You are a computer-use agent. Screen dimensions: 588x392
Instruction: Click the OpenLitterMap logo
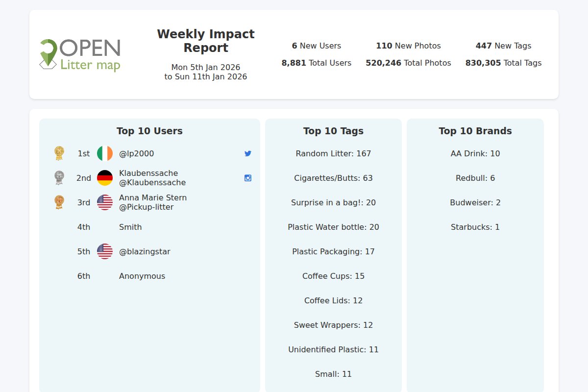point(80,55)
